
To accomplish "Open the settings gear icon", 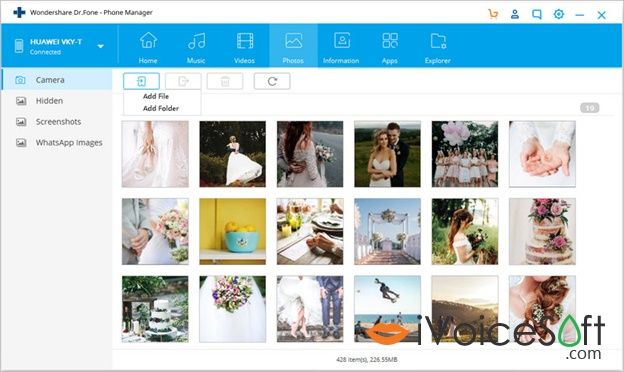I will pos(559,14).
